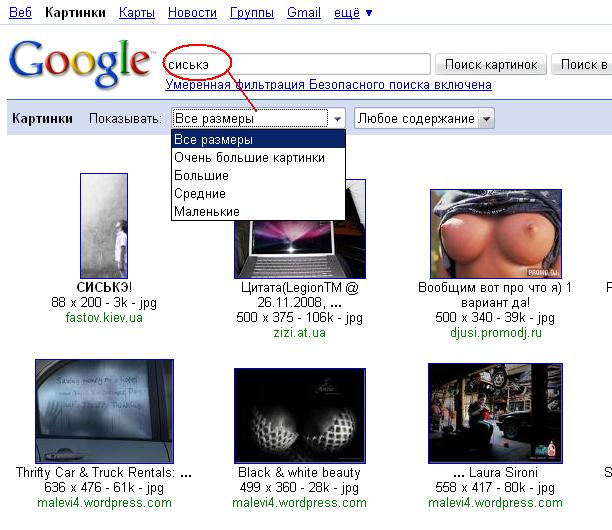
Task: Select Маленькие in the size list
Action: tap(258, 211)
